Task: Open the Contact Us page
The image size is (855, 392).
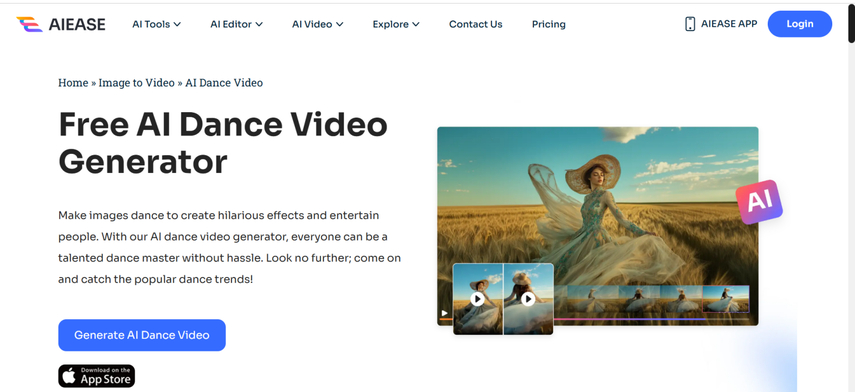Action: (x=475, y=24)
